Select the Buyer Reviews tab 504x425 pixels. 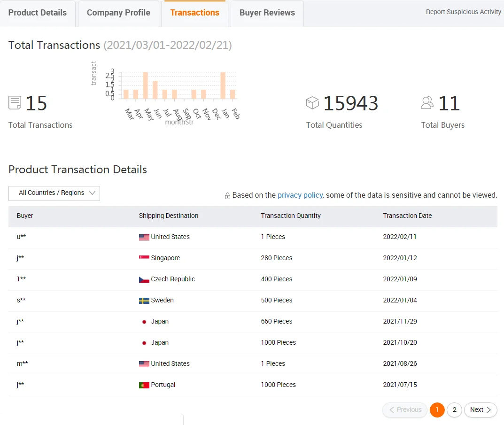(x=267, y=13)
